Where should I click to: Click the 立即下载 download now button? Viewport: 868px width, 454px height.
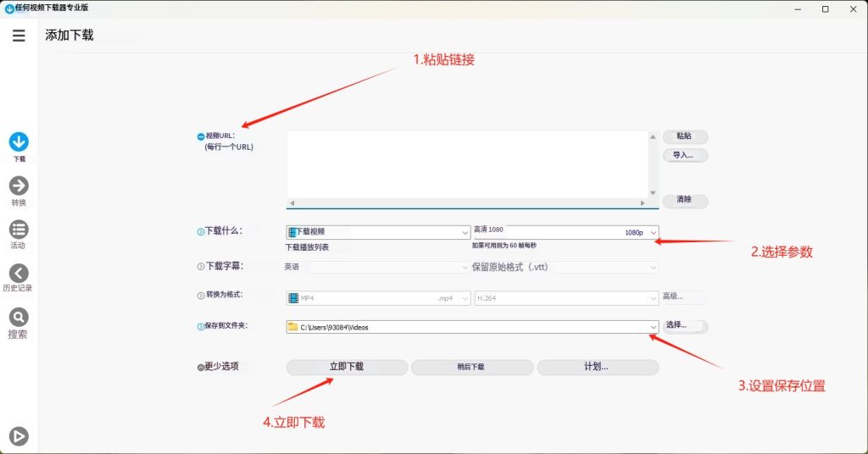pos(347,368)
